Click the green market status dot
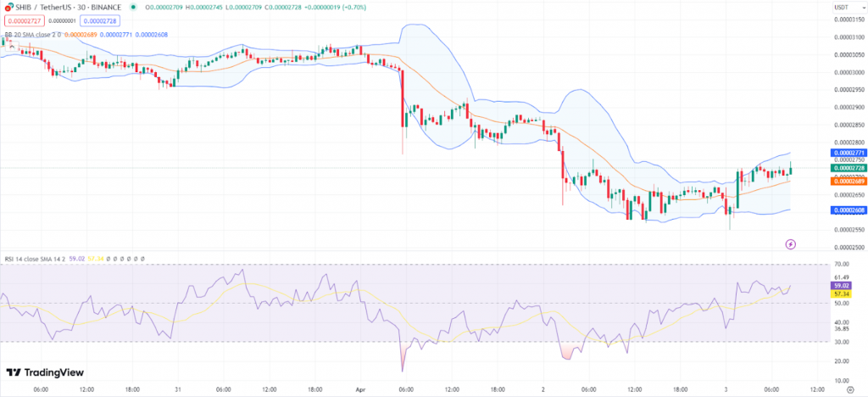868x397 pixels. 133,7
